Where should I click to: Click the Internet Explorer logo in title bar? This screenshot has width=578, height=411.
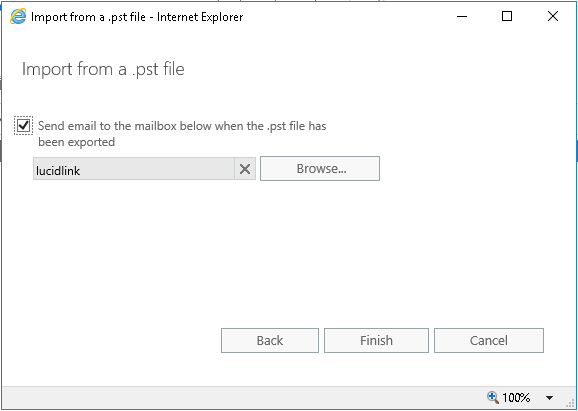coord(18,17)
